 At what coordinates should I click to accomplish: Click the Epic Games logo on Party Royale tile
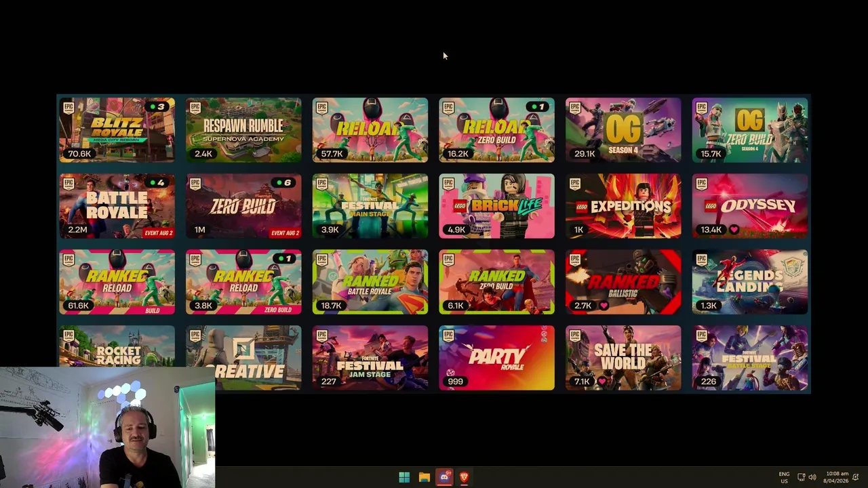tap(448, 335)
